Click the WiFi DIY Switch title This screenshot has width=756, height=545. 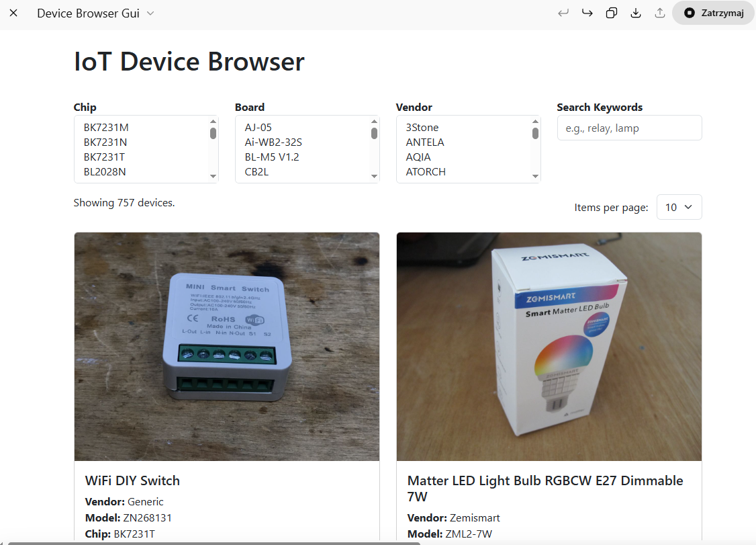[x=132, y=480]
